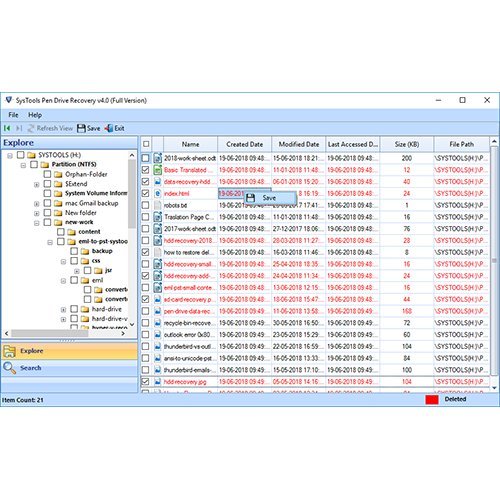Expand the hard-drive folder node
The width and height of the screenshot is (500, 500).
[x=63, y=310]
